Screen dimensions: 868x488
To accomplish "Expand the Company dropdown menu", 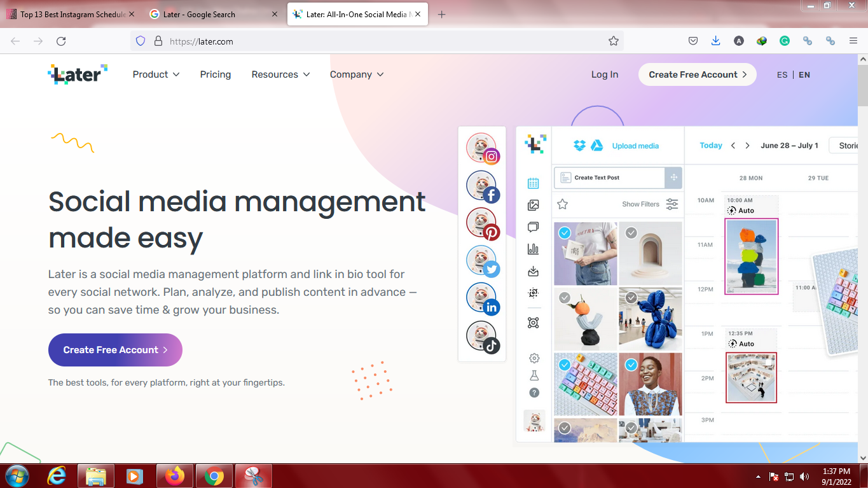I will [357, 74].
